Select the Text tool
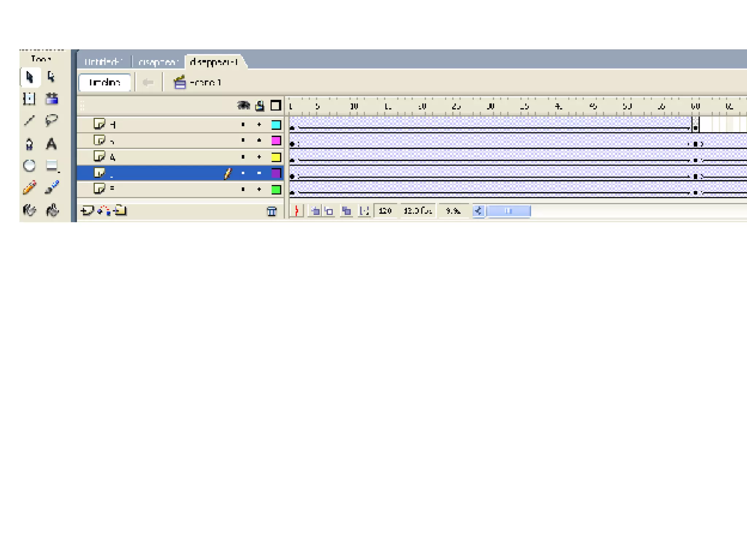This screenshot has width=747, height=560. pos(51,144)
